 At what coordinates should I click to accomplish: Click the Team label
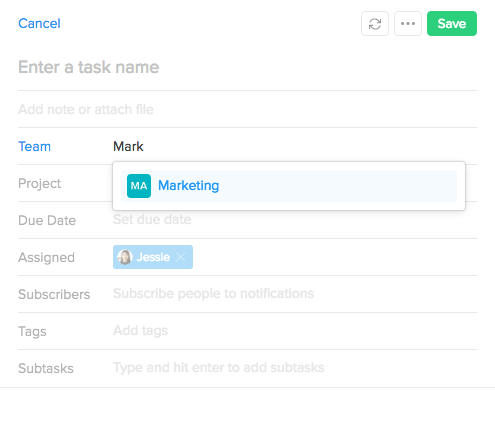click(34, 146)
